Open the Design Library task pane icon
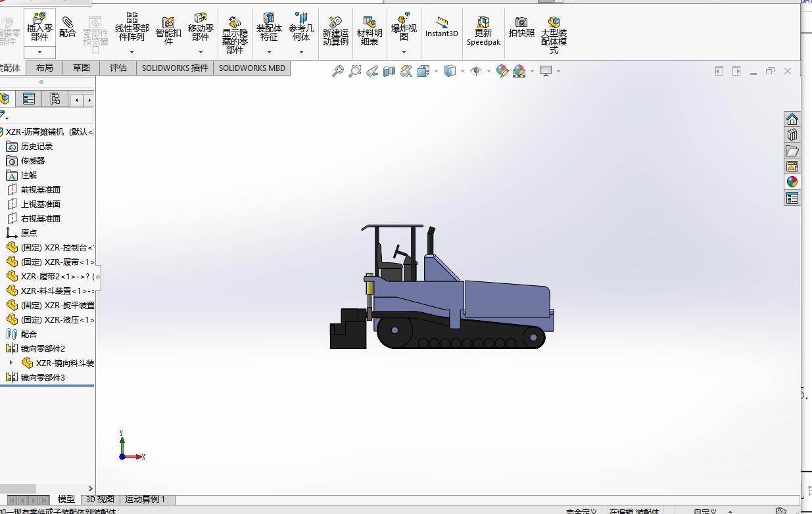This screenshot has width=812, height=514. click(792, 135)
